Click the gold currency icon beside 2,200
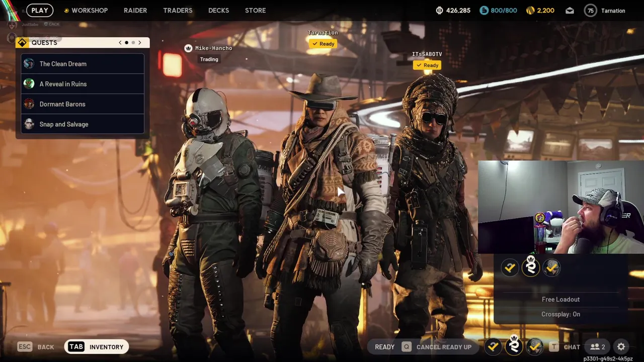The image size is (644, 362). (x=530, y=10)
